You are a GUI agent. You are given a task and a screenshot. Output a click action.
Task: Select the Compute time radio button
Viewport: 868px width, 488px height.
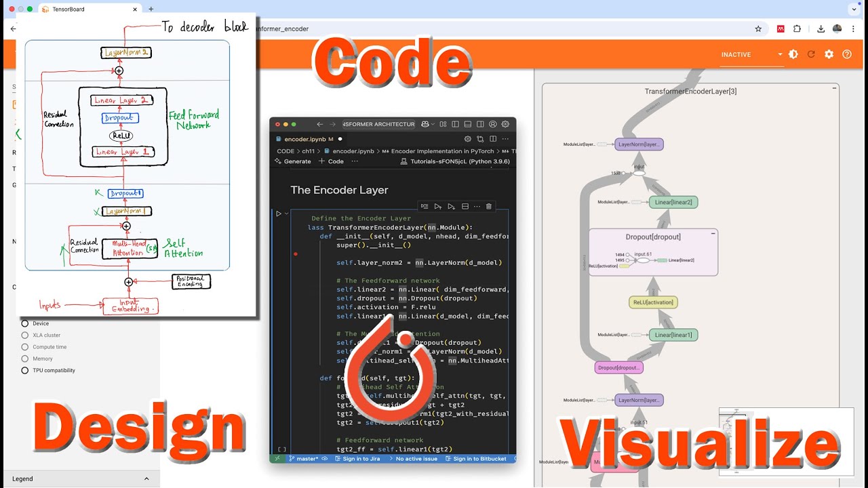[x=25, y=347]
